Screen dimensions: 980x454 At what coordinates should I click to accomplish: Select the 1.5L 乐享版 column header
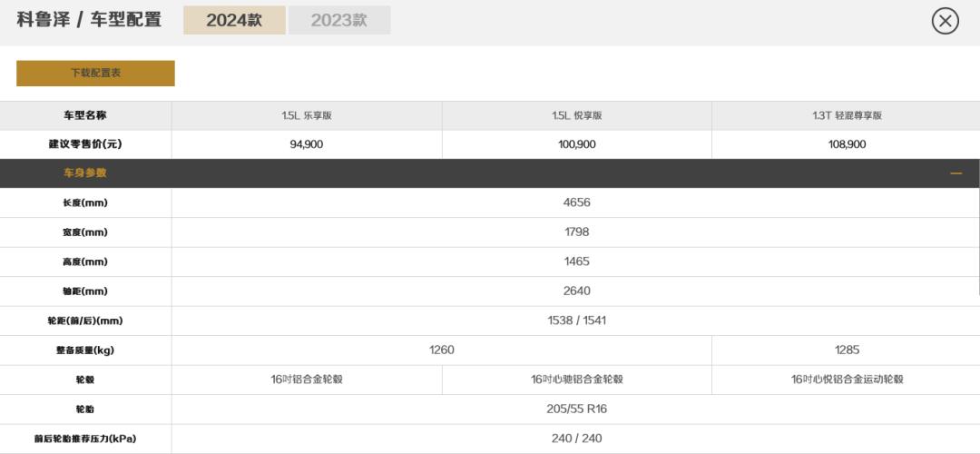pyautogui.click(x=306, y=115)
